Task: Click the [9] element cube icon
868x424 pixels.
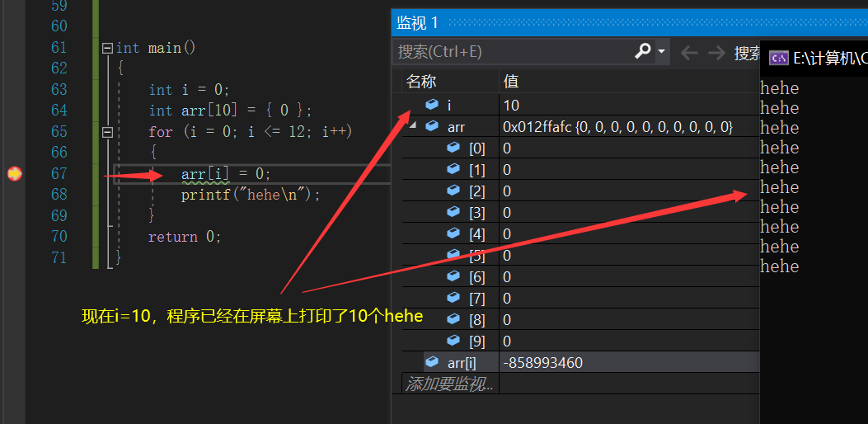Action: point(454,340)
